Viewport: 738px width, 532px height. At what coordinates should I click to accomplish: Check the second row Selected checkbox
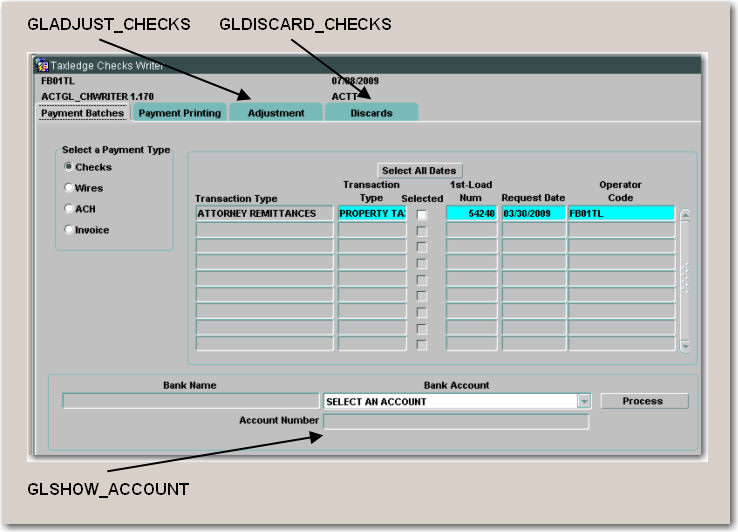tap(422, 230)
